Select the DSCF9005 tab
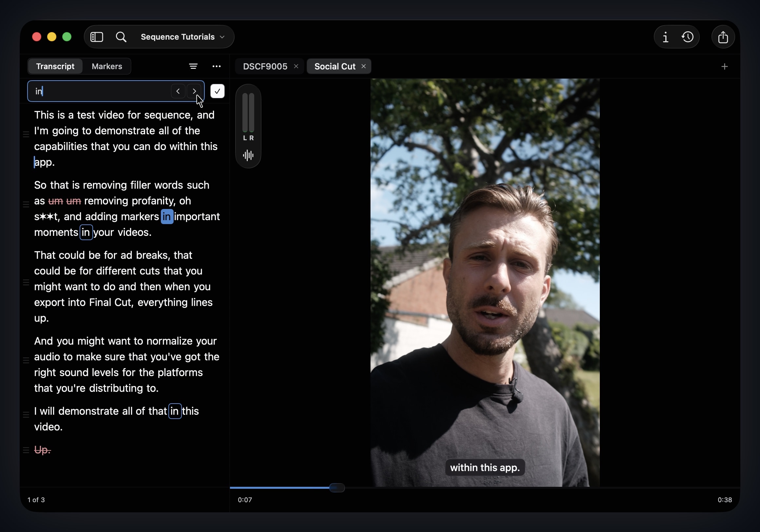 pyautogui.click(x=265, y=66)
